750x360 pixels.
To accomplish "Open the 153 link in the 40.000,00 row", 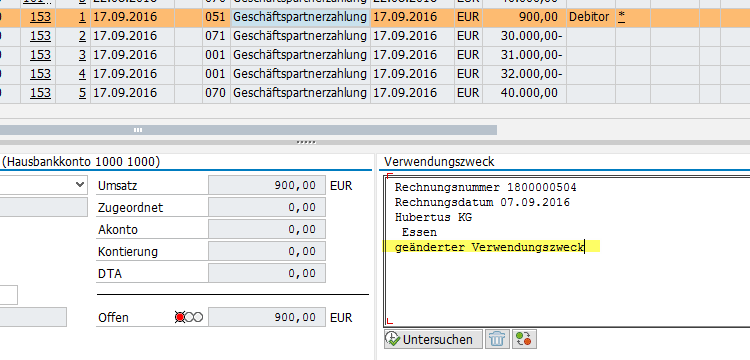I will 40,93.
